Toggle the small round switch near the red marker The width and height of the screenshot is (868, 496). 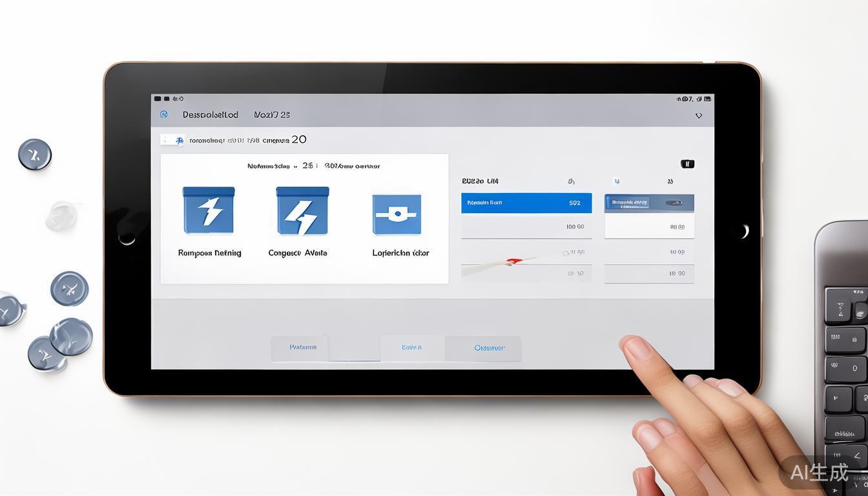click(566, 253)
